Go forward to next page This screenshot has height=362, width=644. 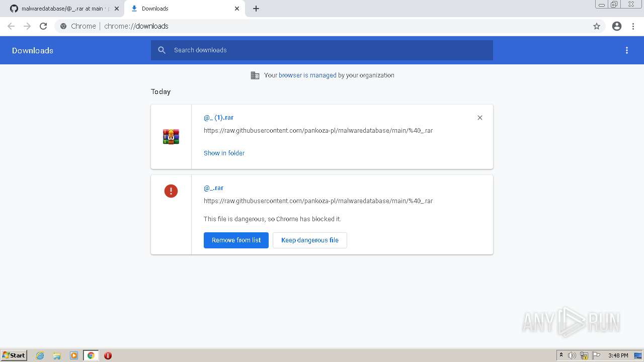27,26
